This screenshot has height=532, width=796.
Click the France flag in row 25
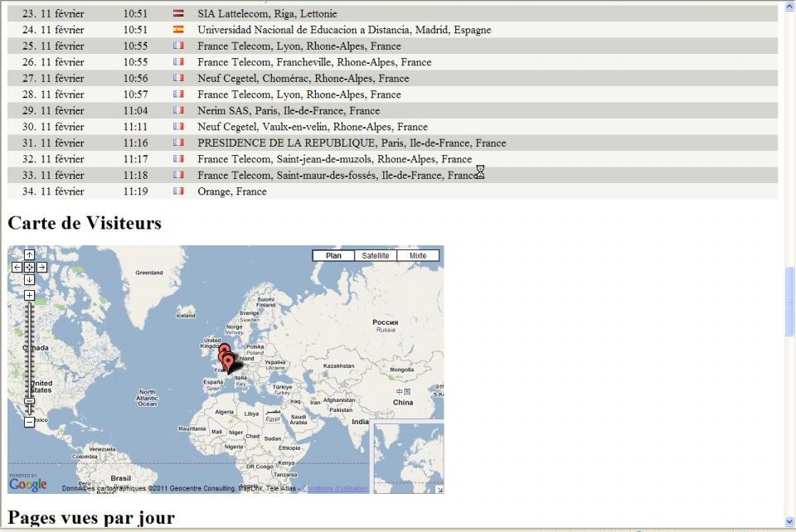click(x=178, y=46)
